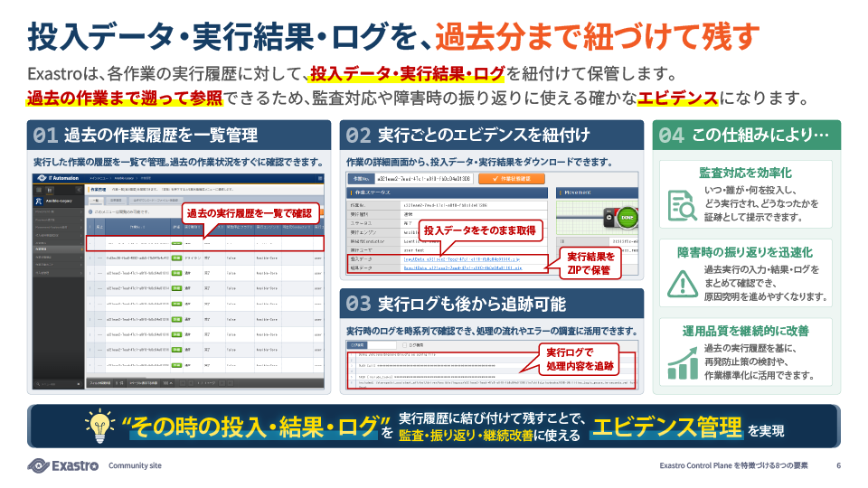The height and width of the screenshot is (488, 868).
Task: Click the IT Automation logo in the embedded screenshot
Action: click(58, 178)
